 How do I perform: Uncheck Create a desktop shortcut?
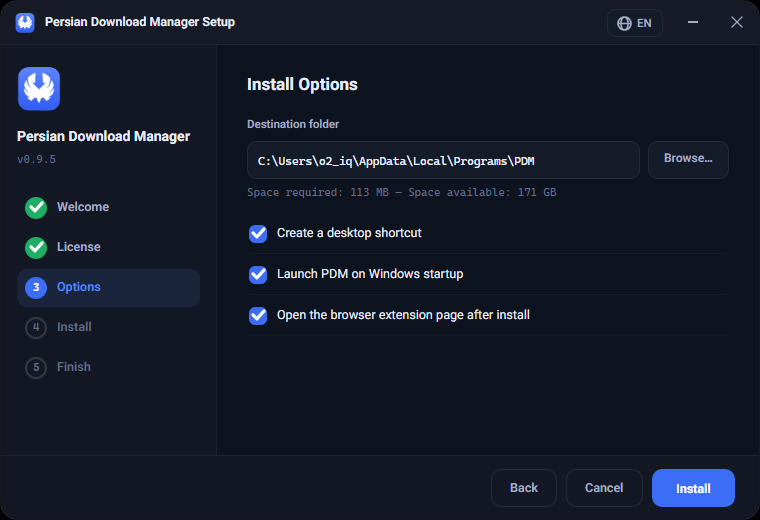[258, 234]
